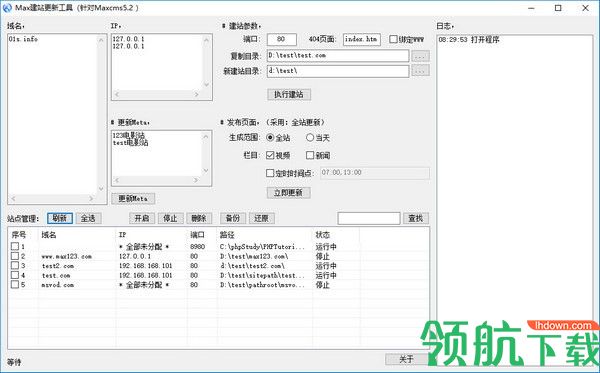600x373 pixels.
Task: Maximize the Max建站更新工具 window
Action: [558, 8]
